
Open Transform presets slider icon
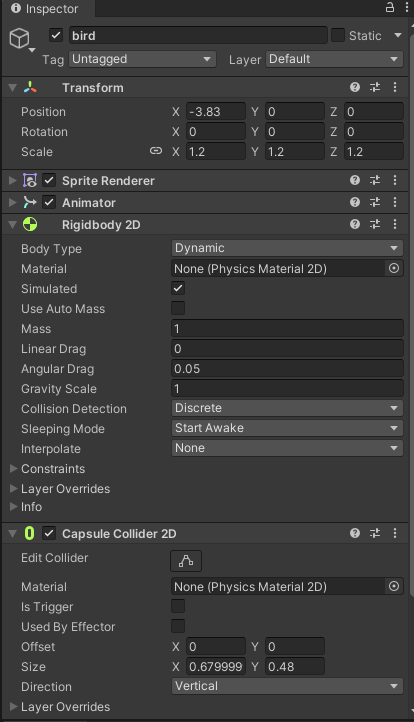pos(375,87)
